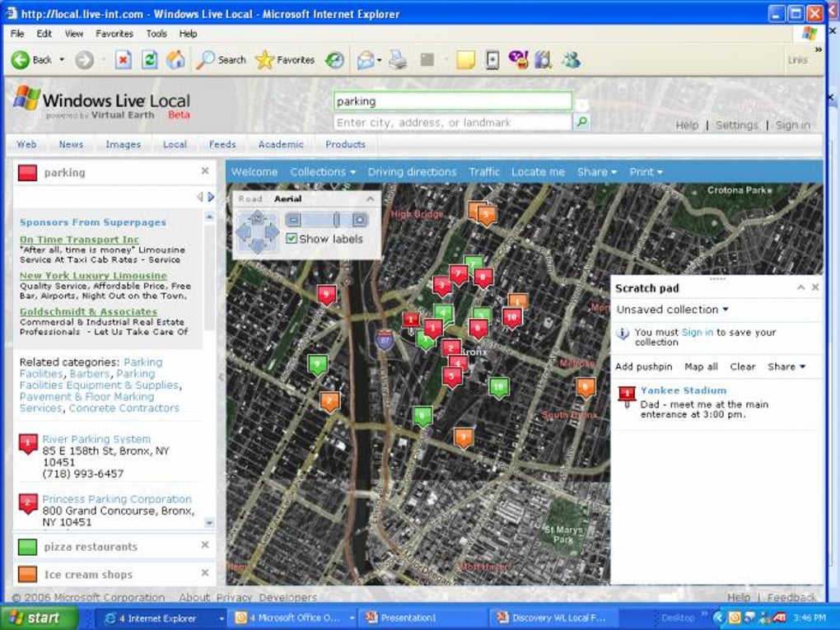Open the River Parking System link
The width and height of the screenshot is (840, 630).
tap(96, 439)
